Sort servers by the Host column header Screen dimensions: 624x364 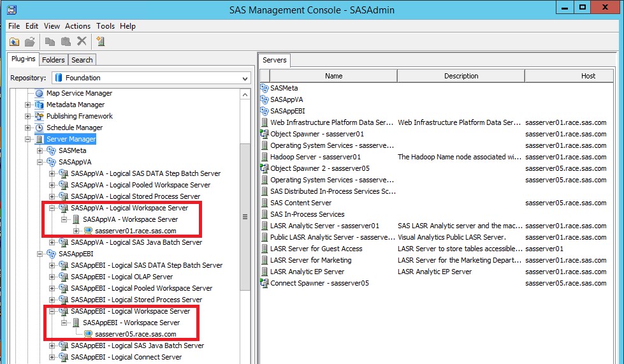click(x=588, y=76)
